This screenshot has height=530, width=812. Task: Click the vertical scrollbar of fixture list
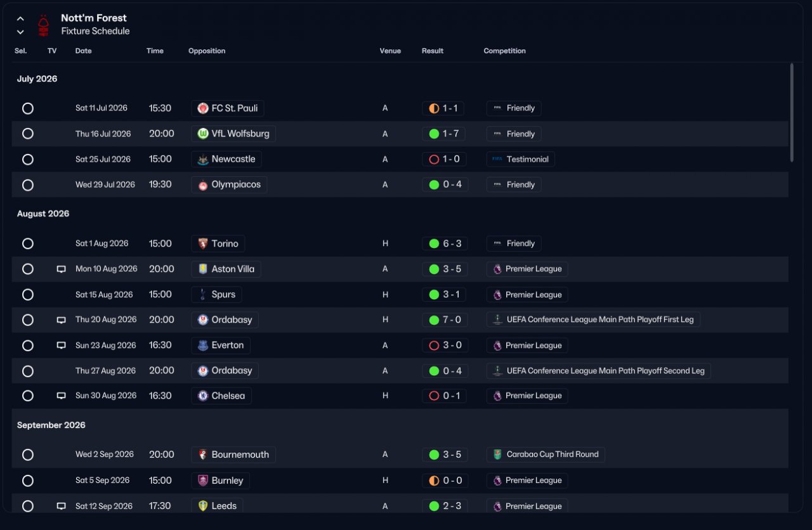pyautogui.click(x=791, y=113)
